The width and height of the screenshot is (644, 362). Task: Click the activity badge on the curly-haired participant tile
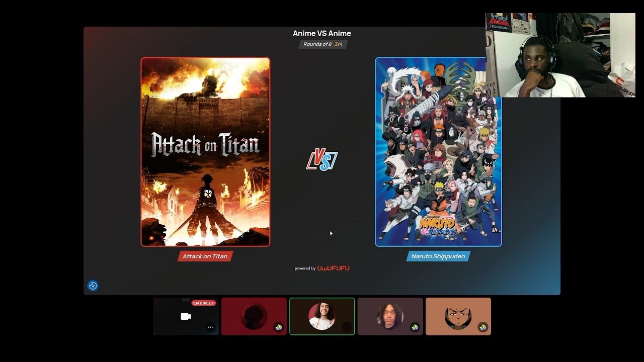click(415, 327)
